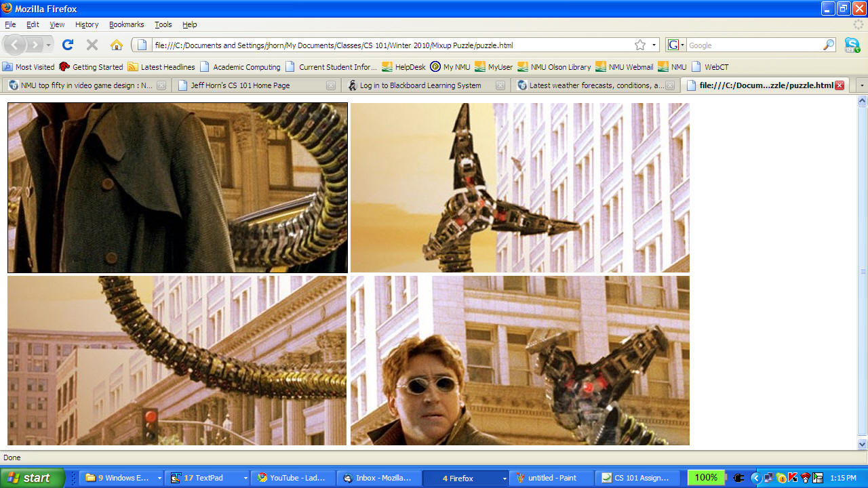Click the Google search box
Viewport: 868px width, 488px height.
pyautogui.click(x=754, y=45)
